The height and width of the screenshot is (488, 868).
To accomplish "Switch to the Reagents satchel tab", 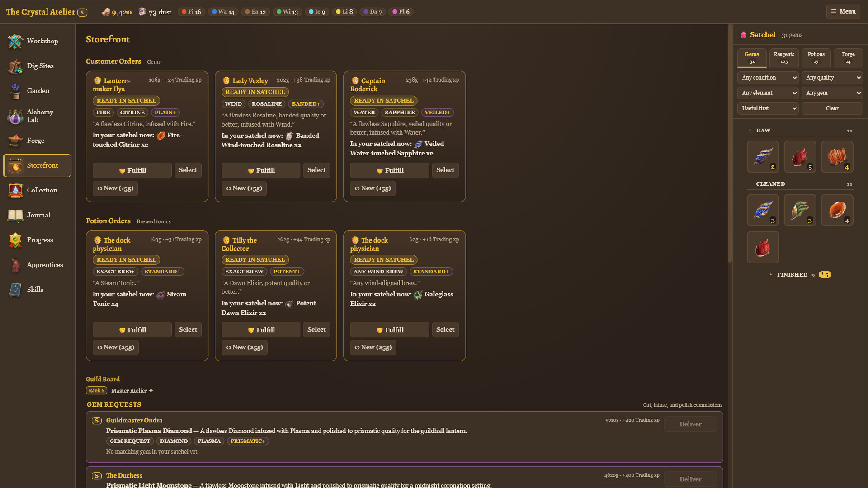I will pos(784,57).
